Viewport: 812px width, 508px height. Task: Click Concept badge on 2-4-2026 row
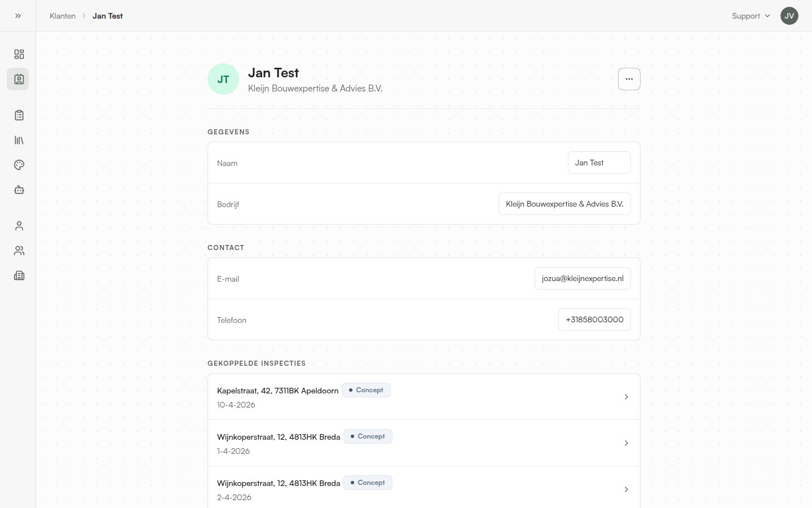368,483
